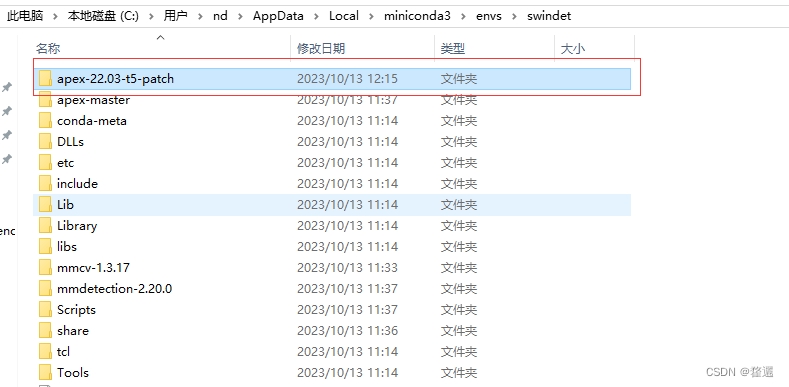Navigate to 本地磁盘 (C:) breadcrumb
The height and width of the screenshot is (387, 789).
click(103, 16)
